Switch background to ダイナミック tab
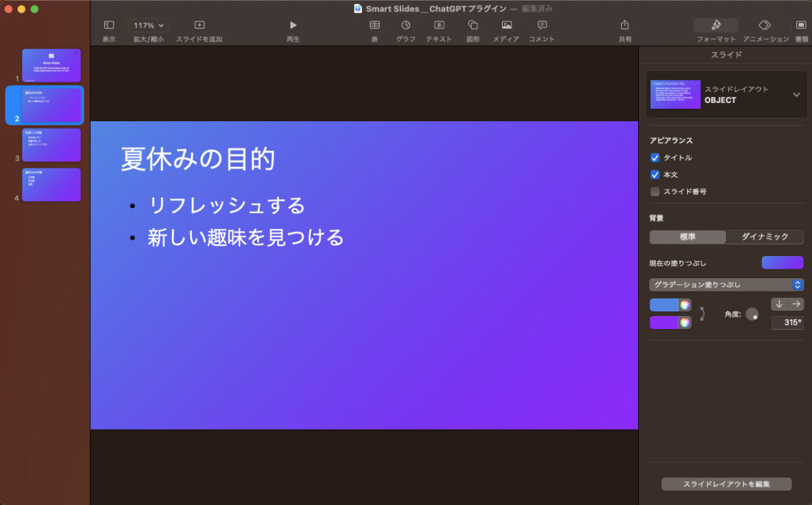 (765, 237)
